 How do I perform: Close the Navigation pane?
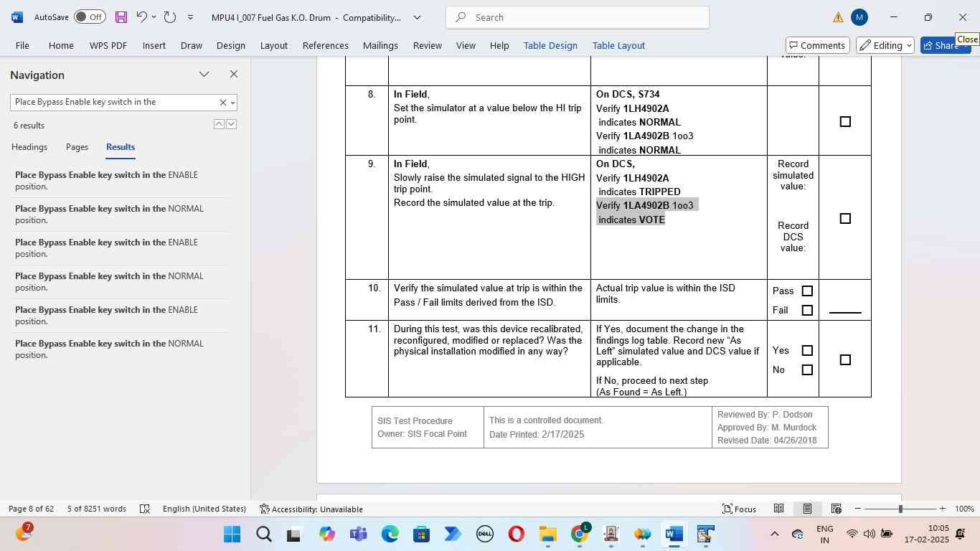[233, 75]
